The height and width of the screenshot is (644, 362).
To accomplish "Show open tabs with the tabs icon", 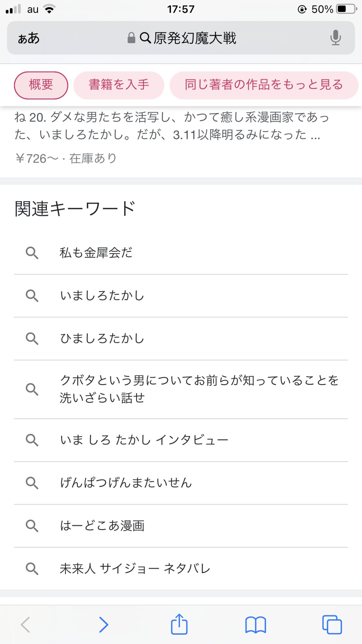I will point(332,625).
